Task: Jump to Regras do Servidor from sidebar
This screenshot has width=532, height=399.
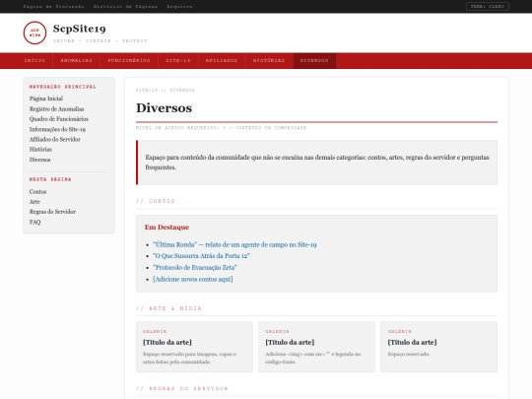Action: tap(52, 212)
